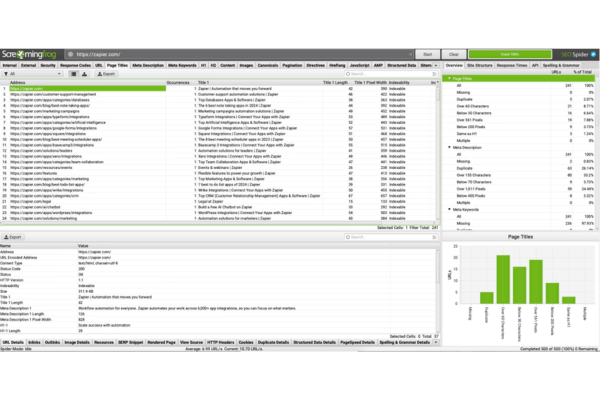Open search options icon in the lower search box
Image resolution: width=600 pixels, height=400 pixels.
434,237
